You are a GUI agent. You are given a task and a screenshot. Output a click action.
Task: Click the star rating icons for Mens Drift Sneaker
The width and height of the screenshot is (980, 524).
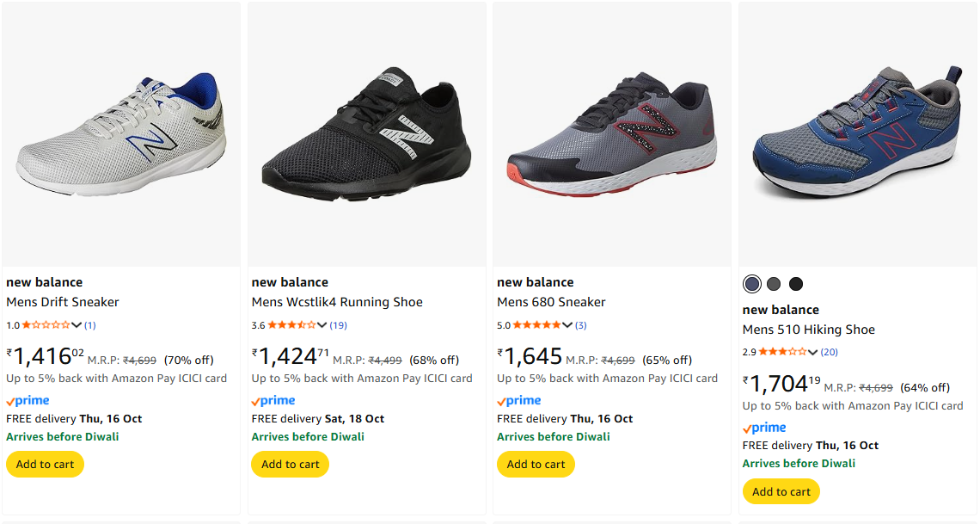coord(46,325)
